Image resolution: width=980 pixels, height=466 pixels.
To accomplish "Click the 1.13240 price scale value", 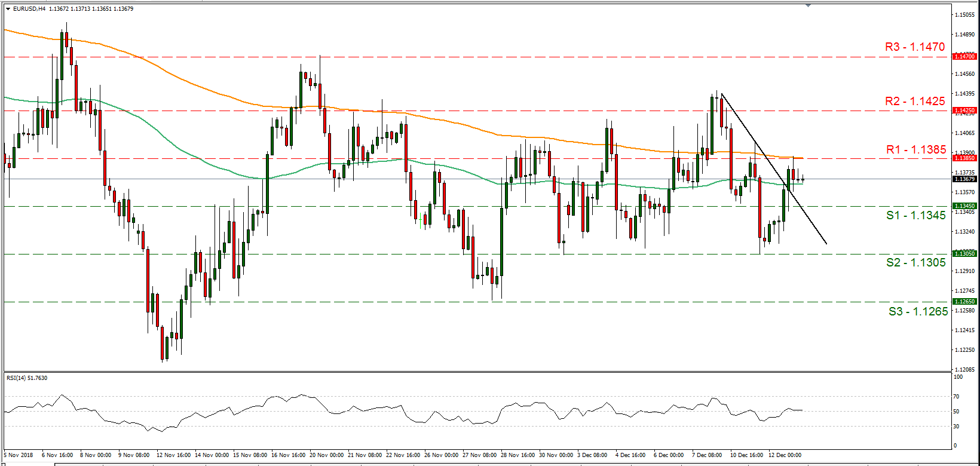I will coord(965,232).
